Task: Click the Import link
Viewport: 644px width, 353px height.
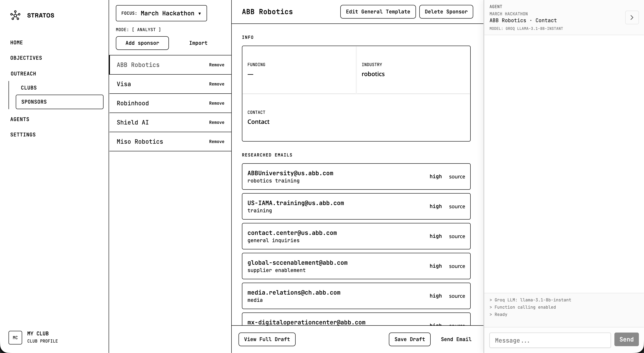Action: (198, 43)
